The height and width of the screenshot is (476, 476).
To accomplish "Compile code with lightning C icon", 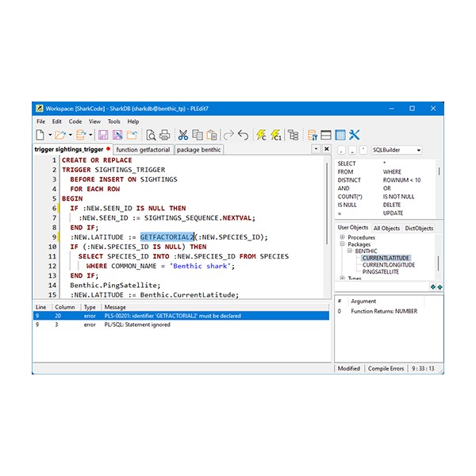I will coord(261,135).
